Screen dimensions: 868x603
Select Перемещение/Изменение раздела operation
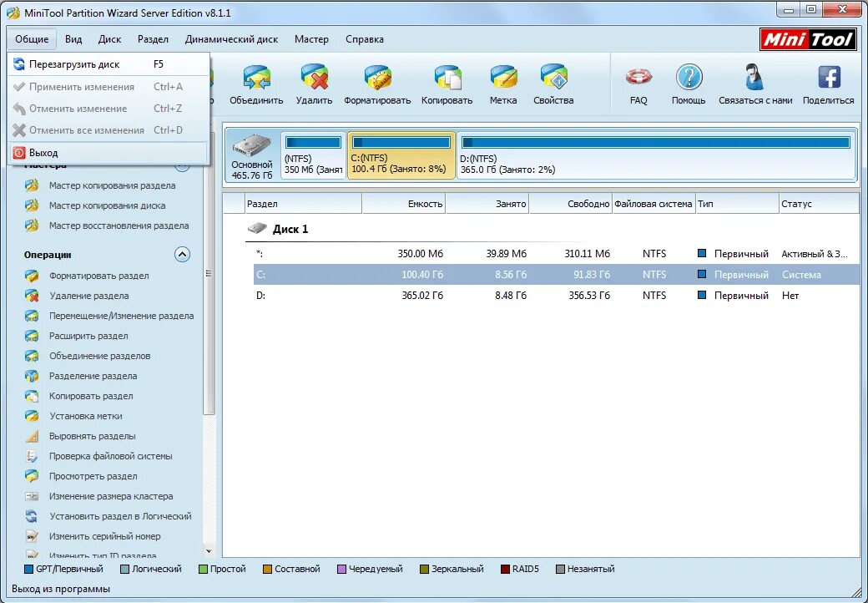(x=121, y=316)
